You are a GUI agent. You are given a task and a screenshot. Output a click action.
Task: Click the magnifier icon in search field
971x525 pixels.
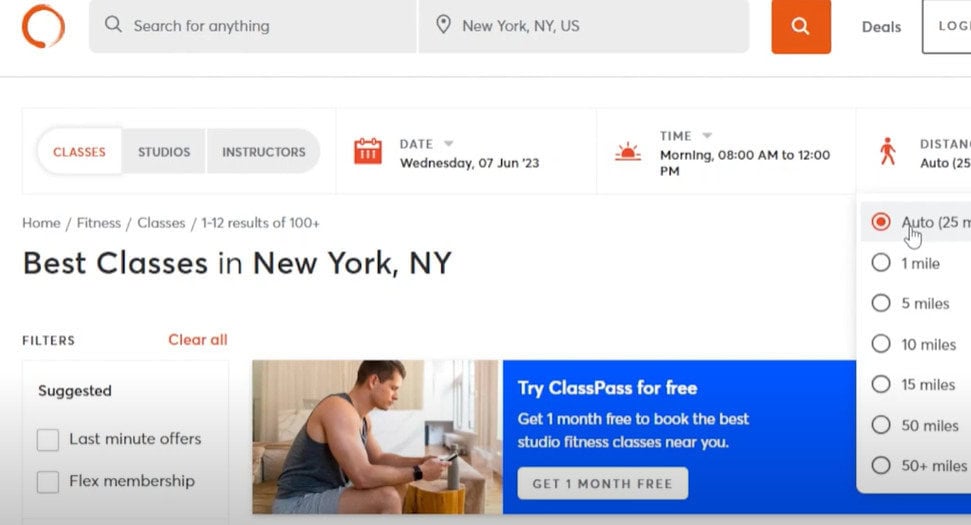click(x=113, y=25)
